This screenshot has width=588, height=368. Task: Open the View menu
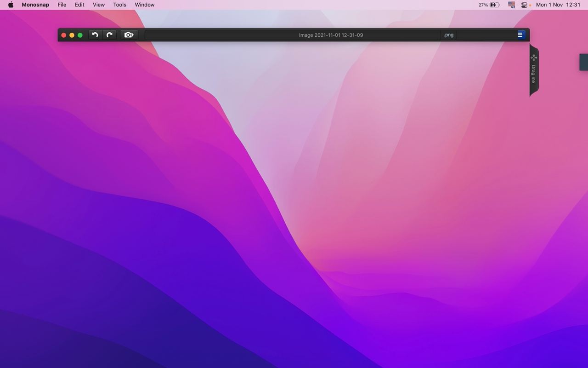pos(99,5)
